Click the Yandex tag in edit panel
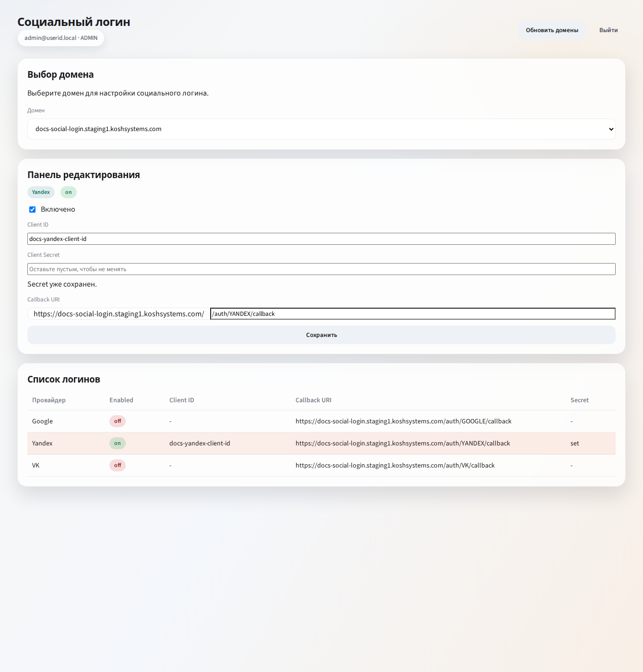Image resolution: width=643 pixels, height=672 pixels. tap(41, 192)
